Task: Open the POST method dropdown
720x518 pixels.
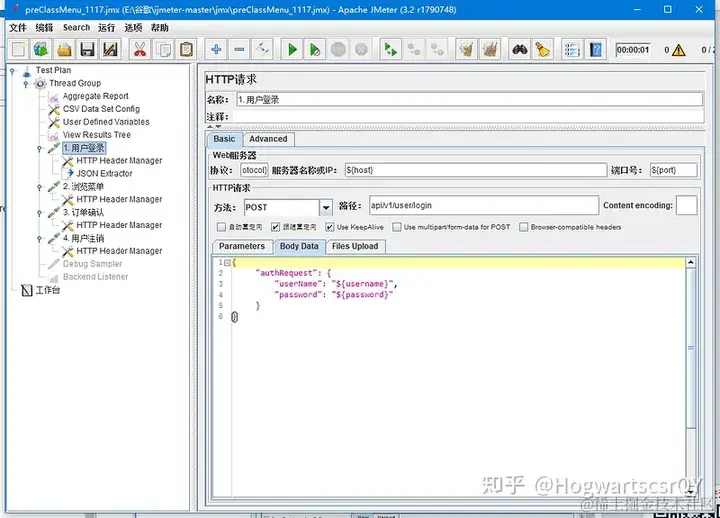Action: click(326, 208)
